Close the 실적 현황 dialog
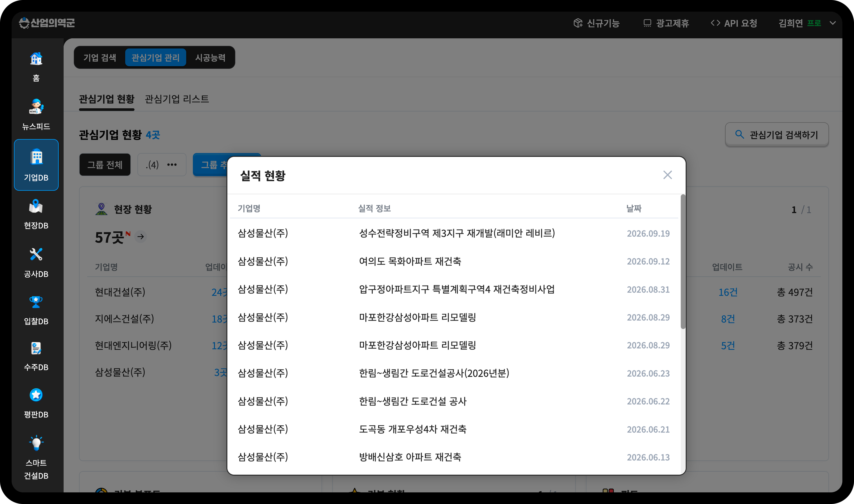Image resolution: width=854 pixels, height=504 pixels. point(668,175)
